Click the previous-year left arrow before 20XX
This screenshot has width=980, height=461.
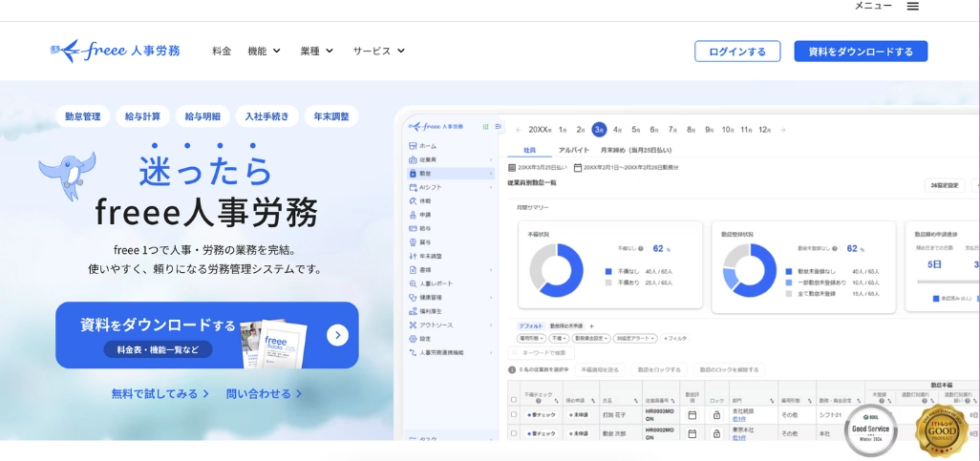pos(518,130)
